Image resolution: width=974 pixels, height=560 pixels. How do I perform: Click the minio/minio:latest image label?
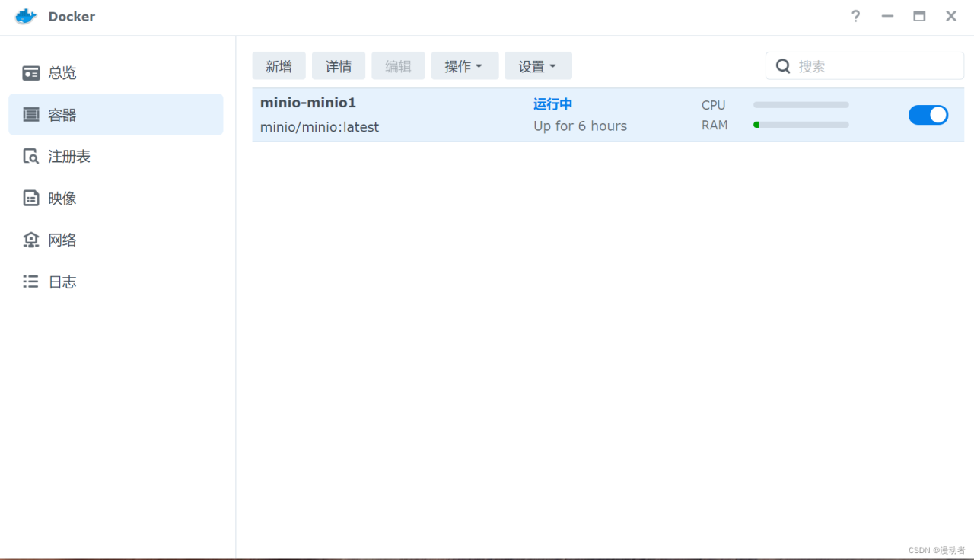coord(319,127)
